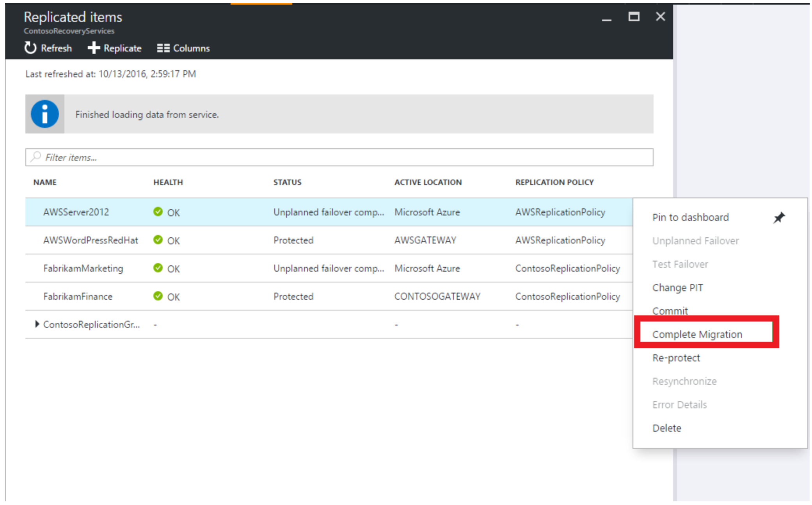812x505 pixels.
Task: Sort by REPLICATION POLICY column header
Action: (x=554, y=182)
